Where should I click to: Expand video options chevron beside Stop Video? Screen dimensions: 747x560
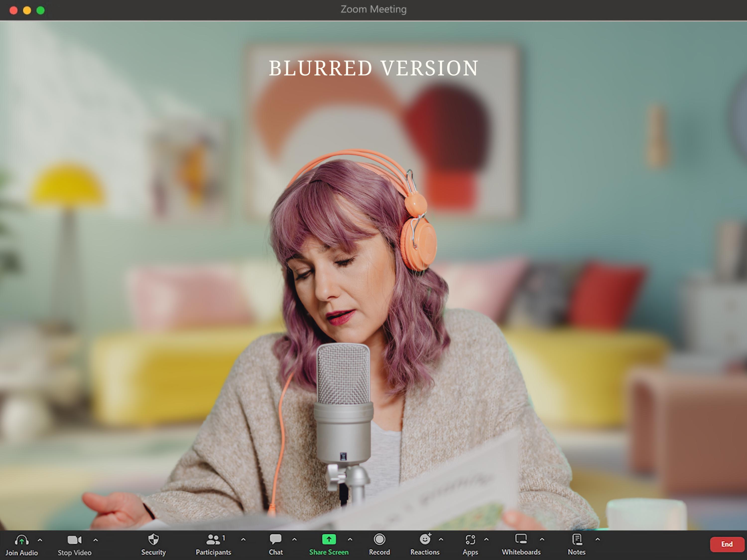click(x=96, y=540)
